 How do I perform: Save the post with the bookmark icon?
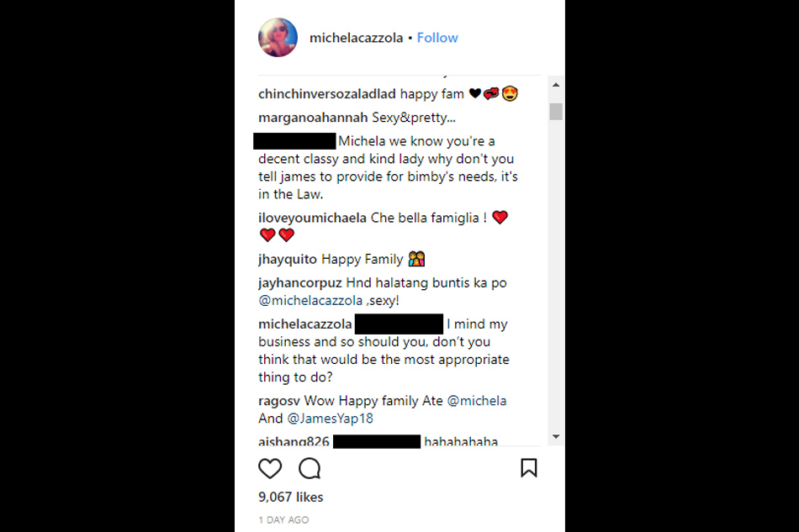coord(528,468)
